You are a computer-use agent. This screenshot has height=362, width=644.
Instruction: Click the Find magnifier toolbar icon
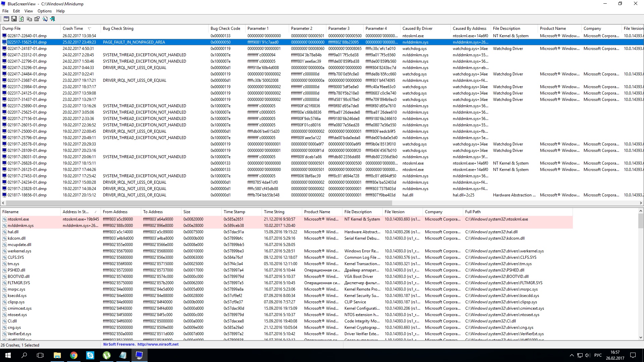pos(45,19)
